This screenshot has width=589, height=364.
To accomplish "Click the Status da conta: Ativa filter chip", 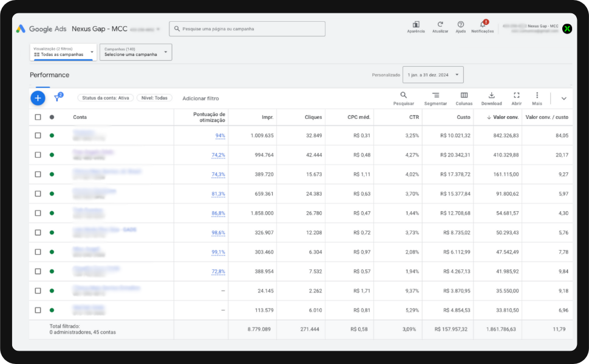I will [x=105, y=98].
